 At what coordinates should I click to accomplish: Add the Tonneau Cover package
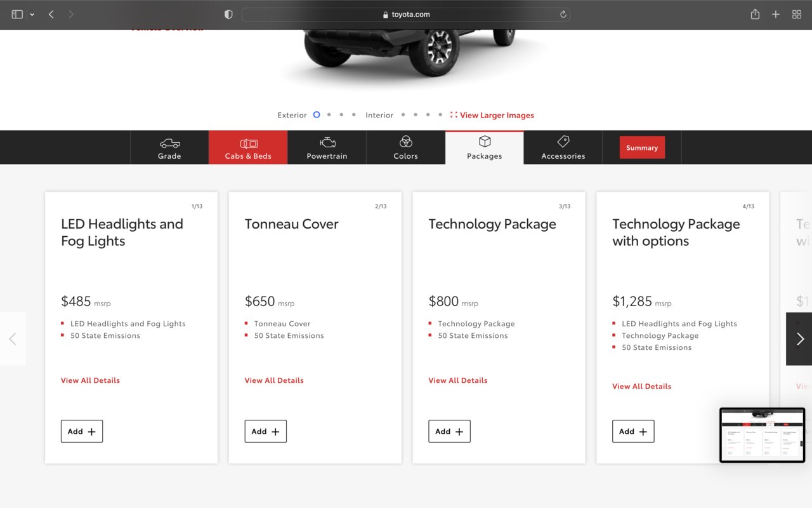266,431
